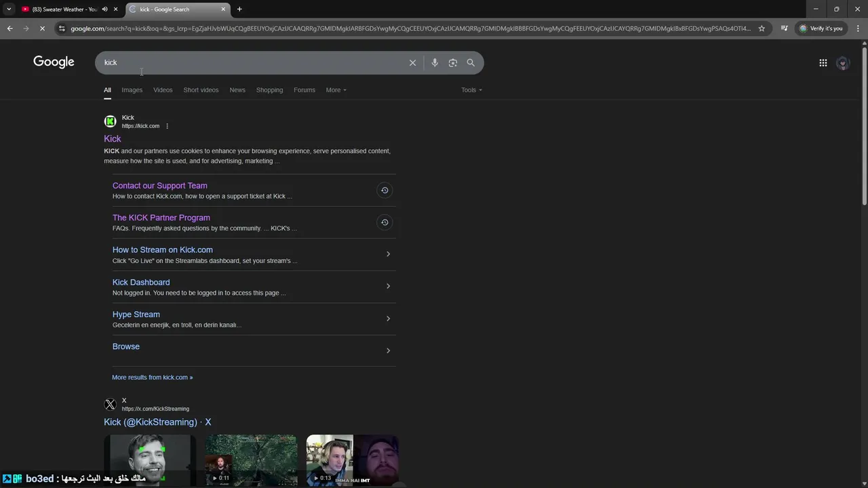Click the X favicon in KickStreaming result
The width and height of the screenshot is (868, 488).
tap(110, 405)
